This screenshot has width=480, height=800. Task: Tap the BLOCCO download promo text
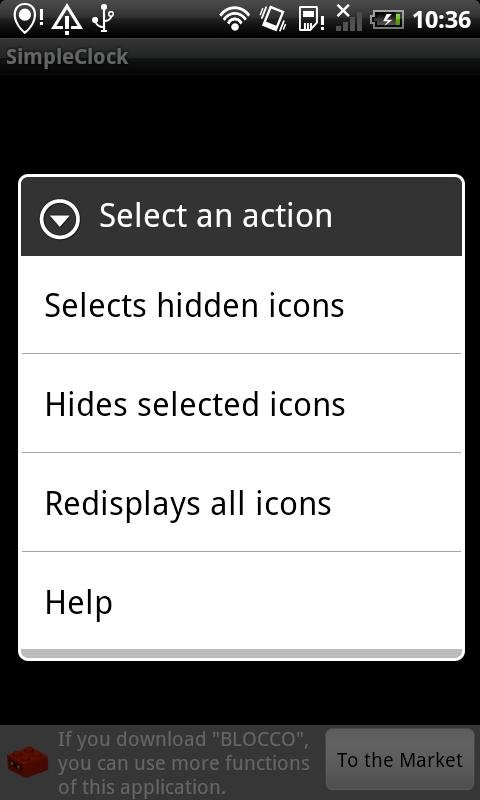(x=184, y=763)
